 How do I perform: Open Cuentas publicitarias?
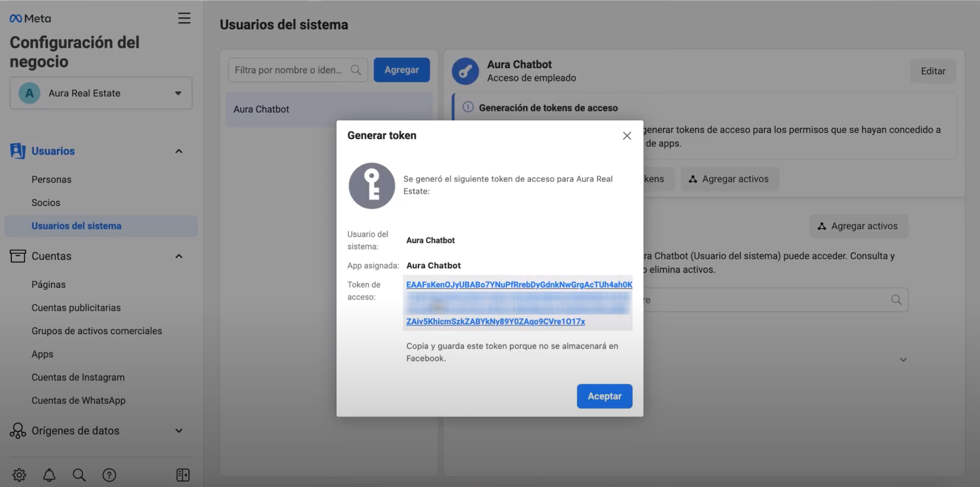click(x=76, y=307)
